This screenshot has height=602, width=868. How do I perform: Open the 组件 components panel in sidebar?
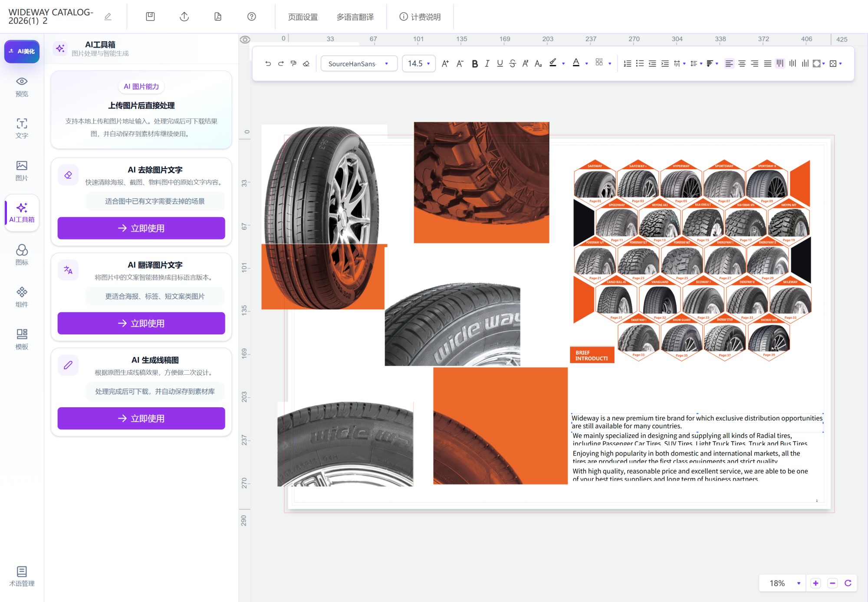tap(22, 297)
